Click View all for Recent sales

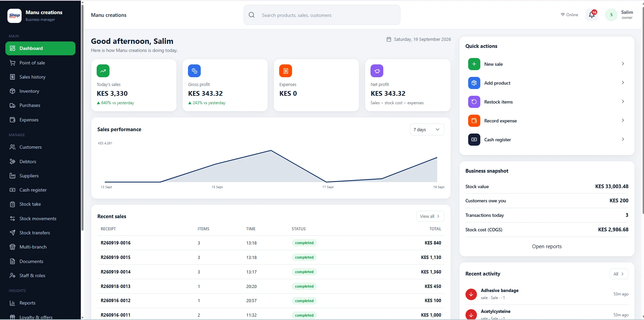point(430,216)
